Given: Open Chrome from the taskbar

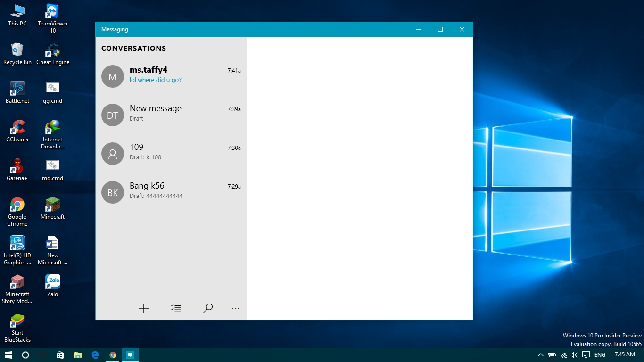Looking at the screenshot, I should click(x=113, y=355).
